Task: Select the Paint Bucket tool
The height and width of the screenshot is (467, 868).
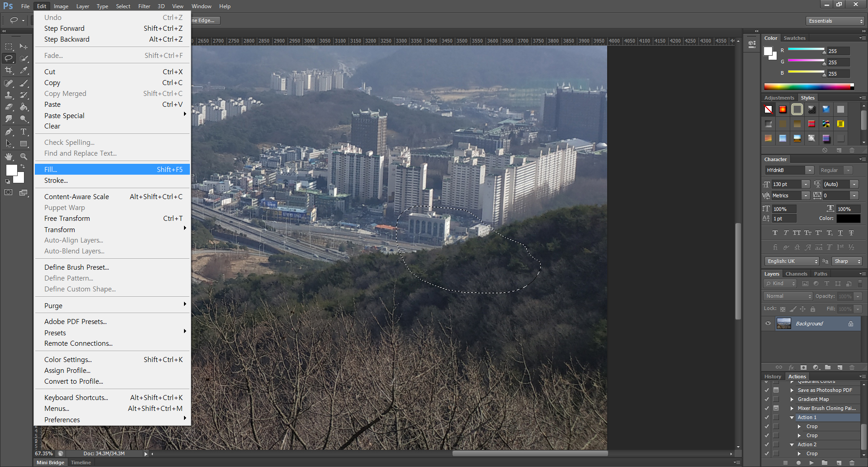Action: [24, 107]
